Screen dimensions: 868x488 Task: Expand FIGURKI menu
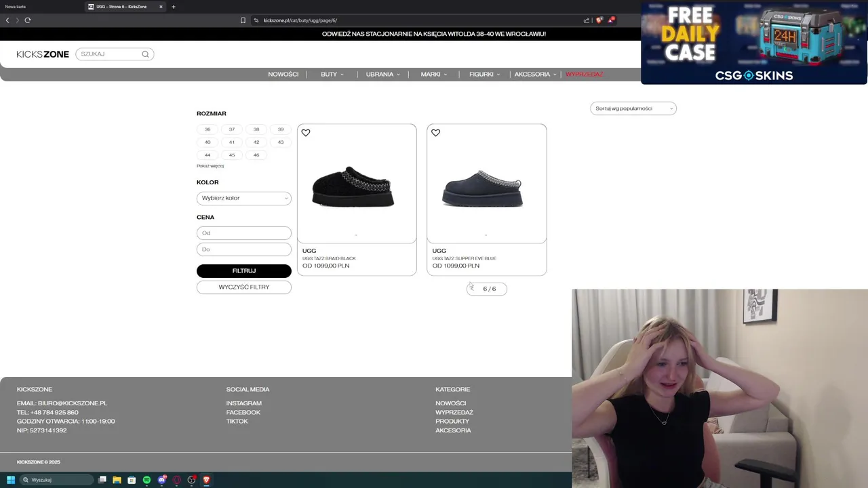(485, 75)
